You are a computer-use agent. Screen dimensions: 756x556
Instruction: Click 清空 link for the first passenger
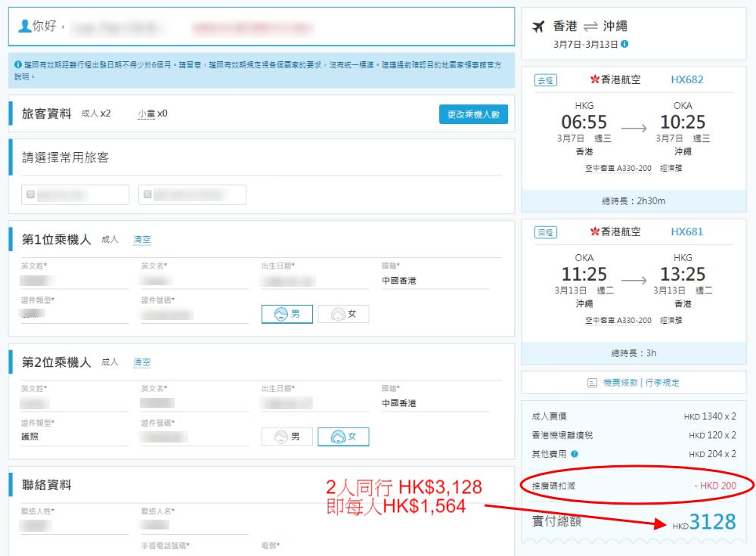pyautogui.click(x=142, y=240)
